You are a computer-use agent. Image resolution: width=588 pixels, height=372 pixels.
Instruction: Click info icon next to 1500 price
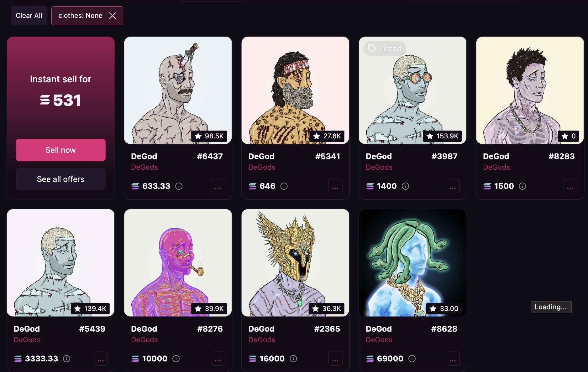522,186
